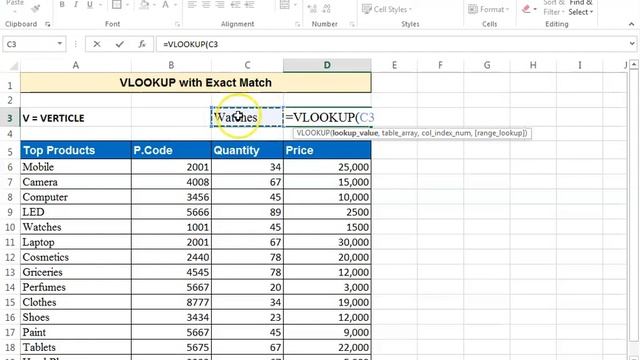Select the 'P.Code' header cell
Viewport: 640px width, 360px height.
pyautogui.click(x=171, y=150)
